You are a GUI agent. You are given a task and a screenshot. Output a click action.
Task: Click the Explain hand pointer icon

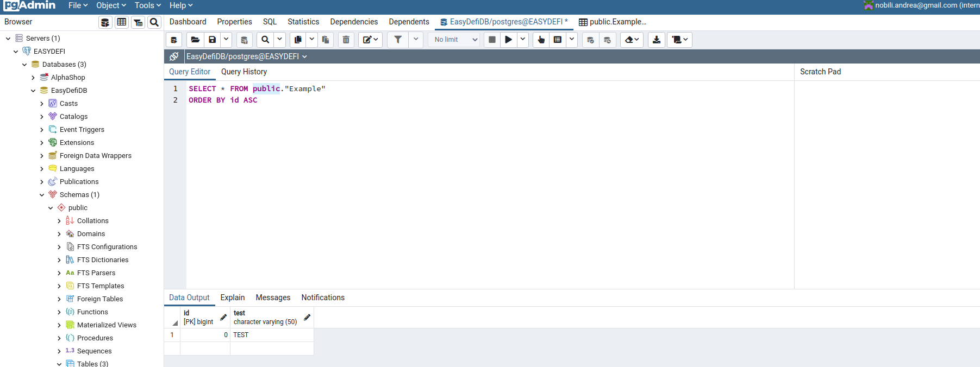541,40
